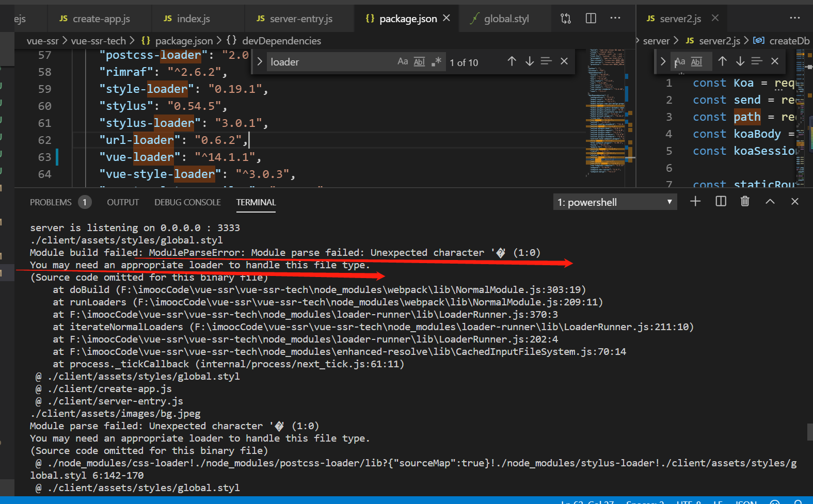The height and width of the screenshot is (504, 813).
Task: Click the "vue-style-loader" key in editor
Action: point(161,174)
